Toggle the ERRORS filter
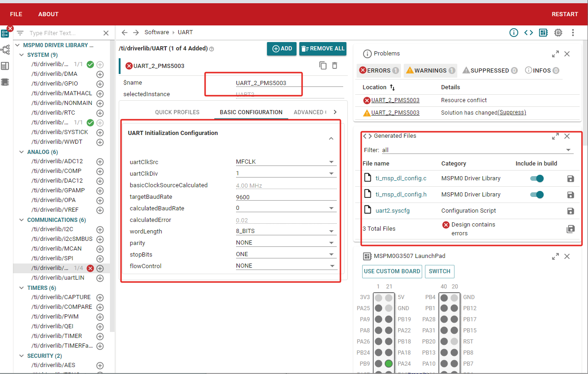Image resolution: width=588 pixels, height=374 pixels. tap(379, 70)
